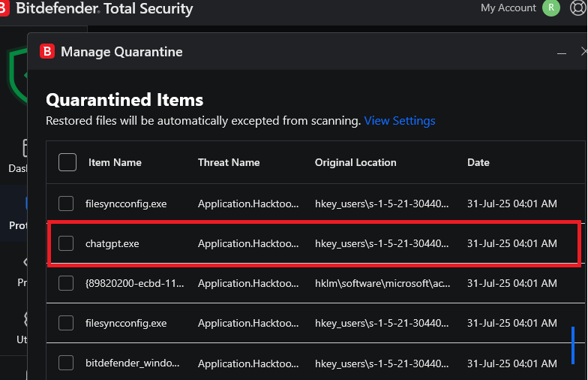Click the date cell in chatgpt.exe row
The image size is (588, 380).
tap(511, 243)
